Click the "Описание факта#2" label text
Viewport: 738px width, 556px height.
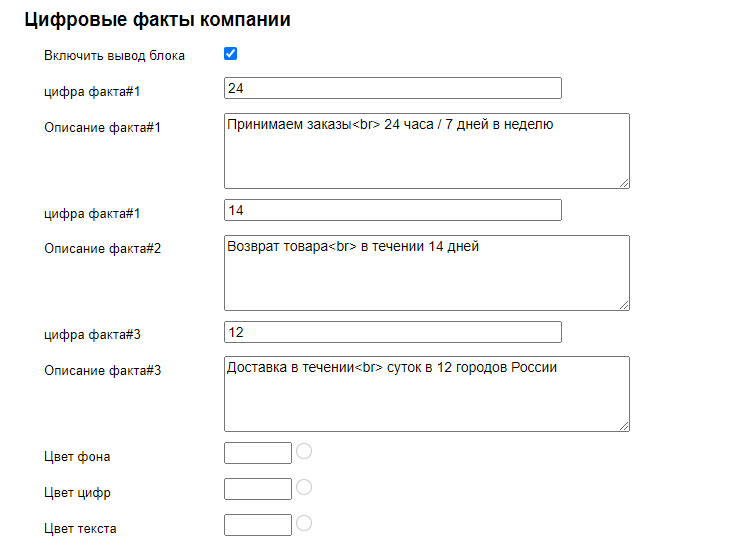click(103, 249)
